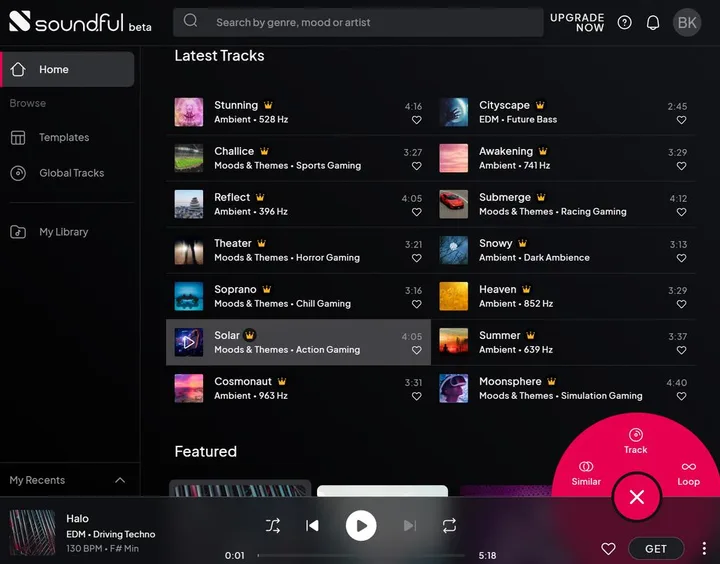Focus the genre, mood or artist search field
This screenshot has height=564, width=720.
point(358,22)
